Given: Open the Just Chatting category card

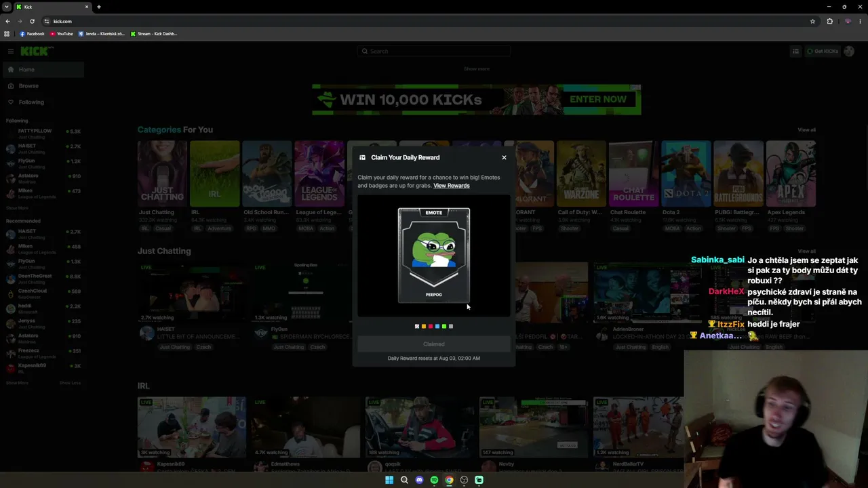Looking at the screenshot, I should 162,174.
